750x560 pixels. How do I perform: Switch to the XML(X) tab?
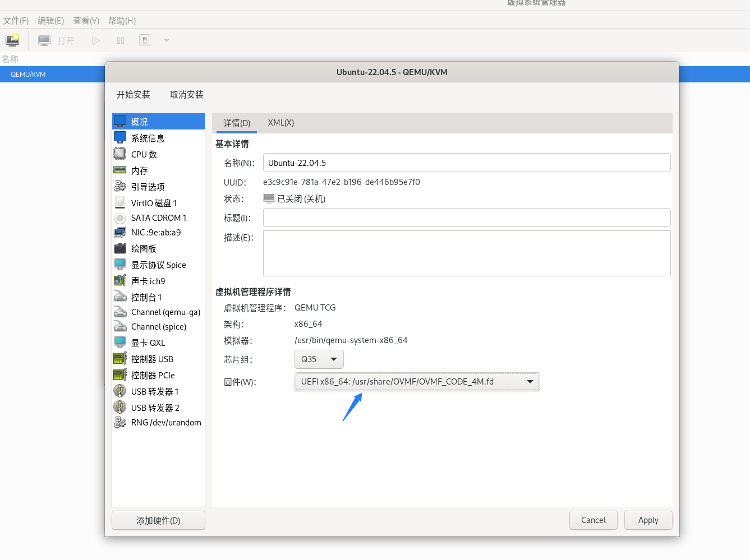pos(280,123)
